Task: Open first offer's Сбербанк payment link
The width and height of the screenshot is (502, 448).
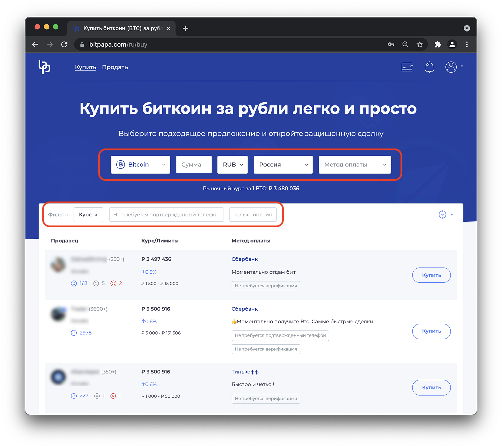Action: (245, 259)
